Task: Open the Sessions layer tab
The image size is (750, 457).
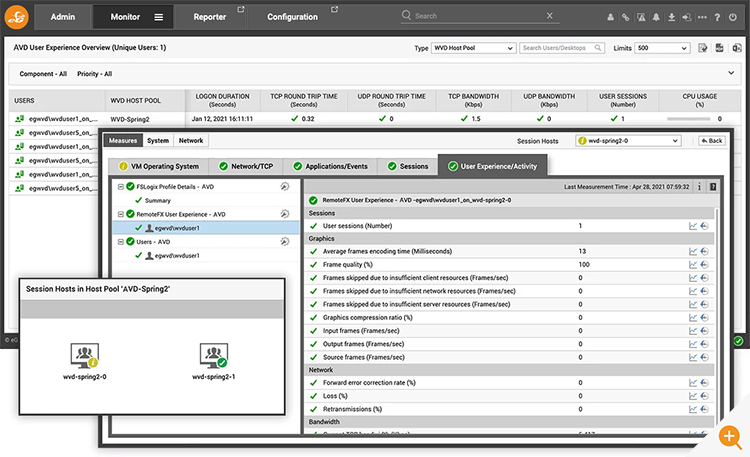Action: [408, 166]
